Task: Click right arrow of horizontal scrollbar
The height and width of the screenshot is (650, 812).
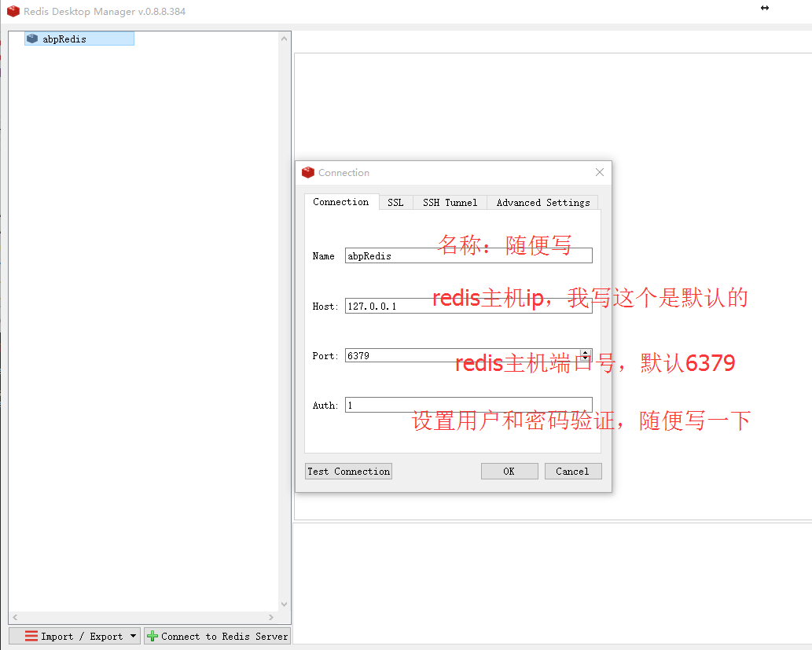Action: (x=271, y=617)
